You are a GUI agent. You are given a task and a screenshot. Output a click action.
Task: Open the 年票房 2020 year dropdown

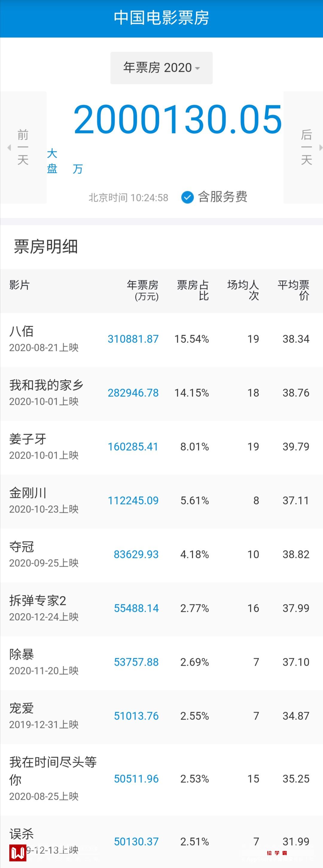click(161, 68)
